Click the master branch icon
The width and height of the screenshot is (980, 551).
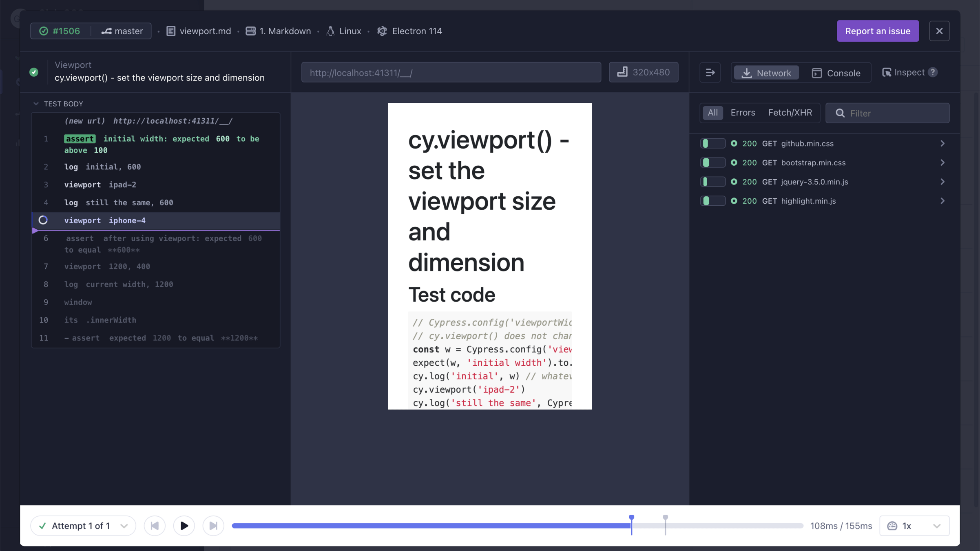[x=106, y=31]
